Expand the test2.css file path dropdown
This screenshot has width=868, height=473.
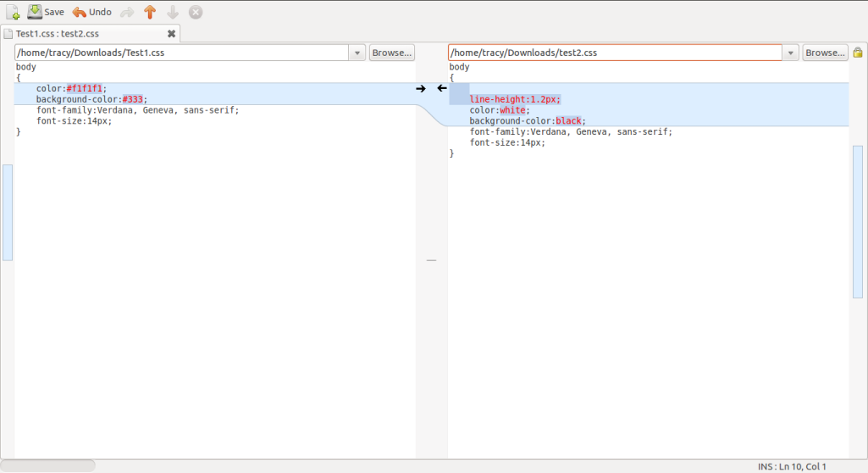(791, 53)
